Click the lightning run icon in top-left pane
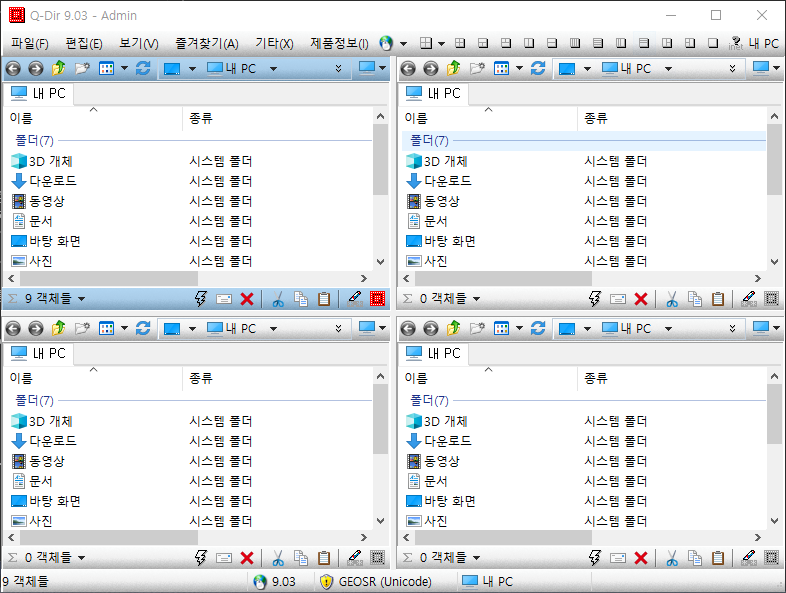The image size is (786, 593). 201,299
